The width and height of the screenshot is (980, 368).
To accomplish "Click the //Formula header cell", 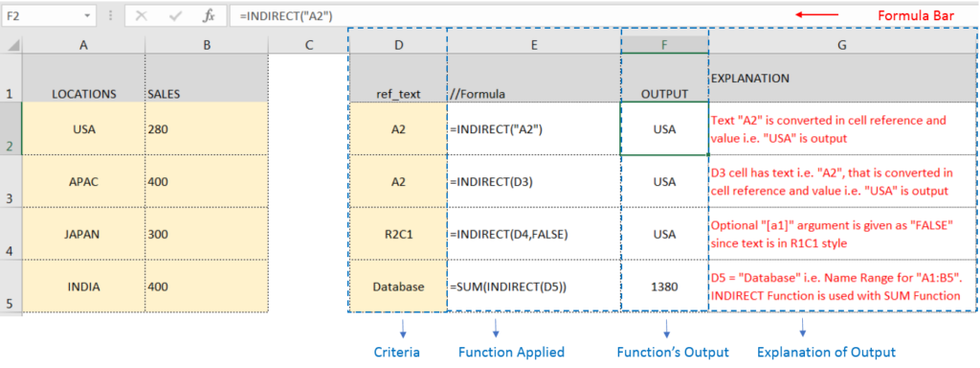I will [x=534, y=79].
